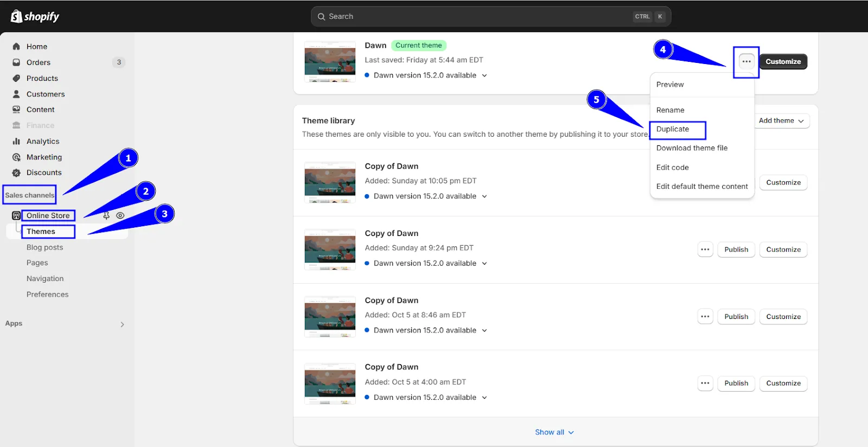Customize the current Dawn theme

[x=783, y=61]
